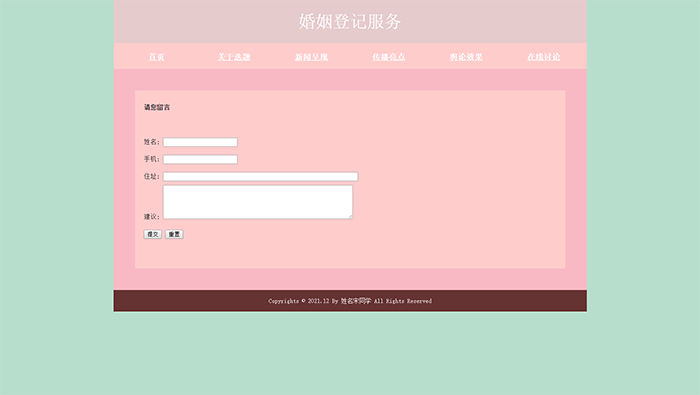This screenshot has height=395, width=700.
Task: Submit the form with 提交 button
Action: [153, 234]
